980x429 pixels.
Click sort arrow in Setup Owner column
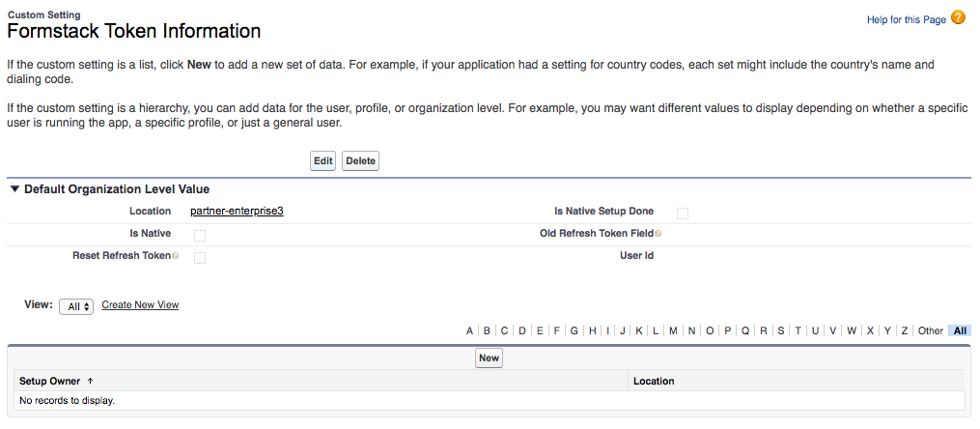click(90, 382)
